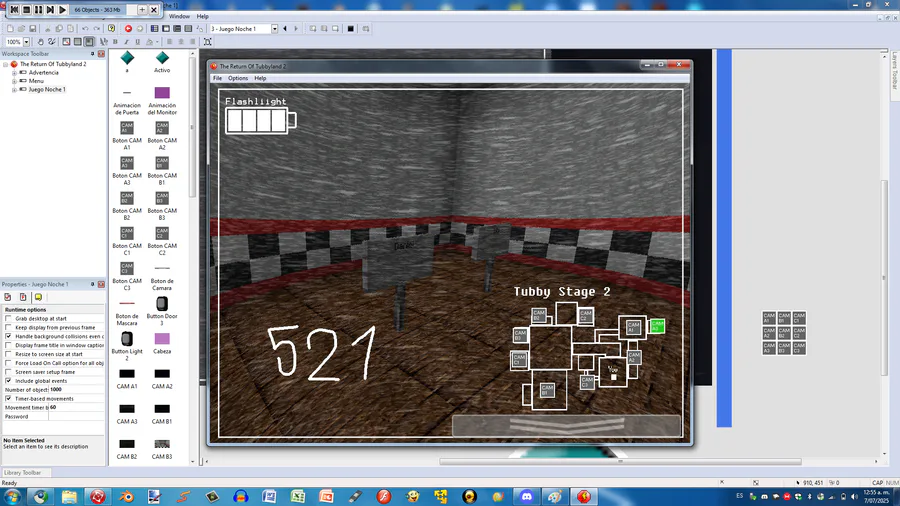Uncheck Handle background collisions option
Viewport: 900px width, 506px height.
pyautogui.click(x=8, y=336)
